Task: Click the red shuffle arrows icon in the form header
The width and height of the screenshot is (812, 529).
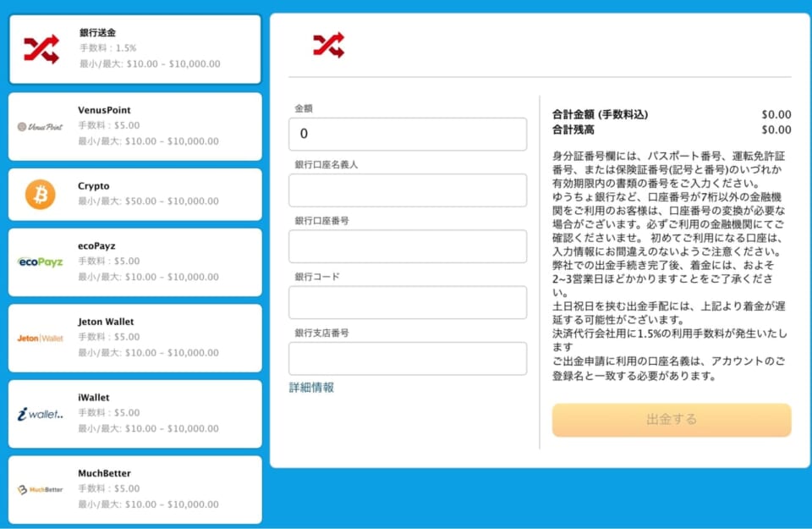Action: [x=329, y=45]
